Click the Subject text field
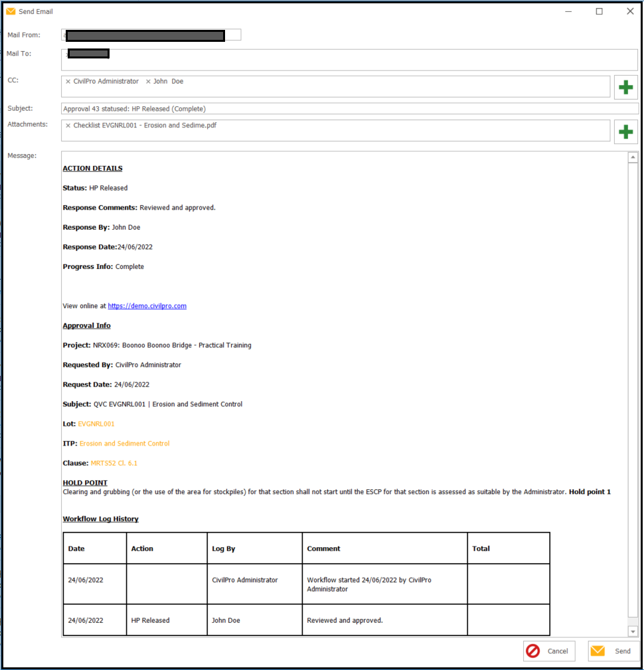644x670 pixels. (349, 109)
